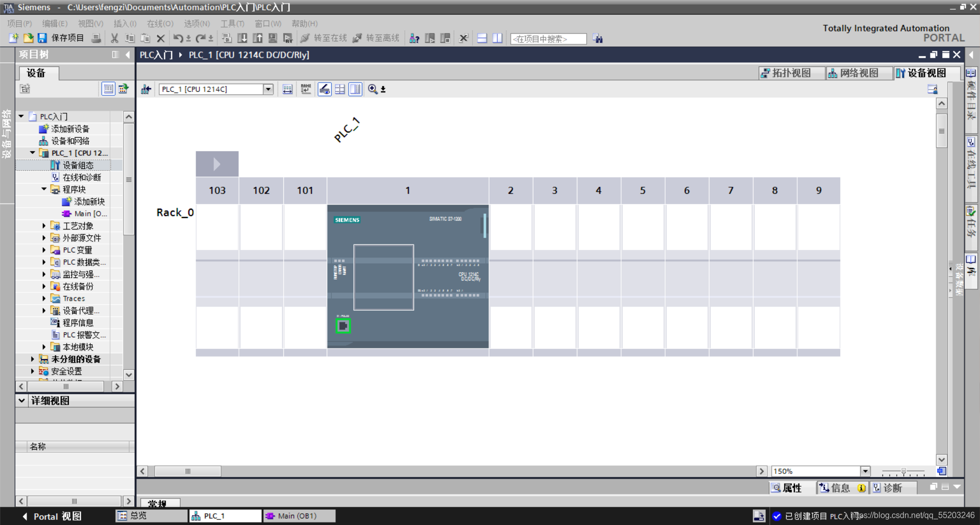Click 转至在线 button
The width and height of the screenshot is (980, 525).
pyautogui.click(x=324, y=38)
